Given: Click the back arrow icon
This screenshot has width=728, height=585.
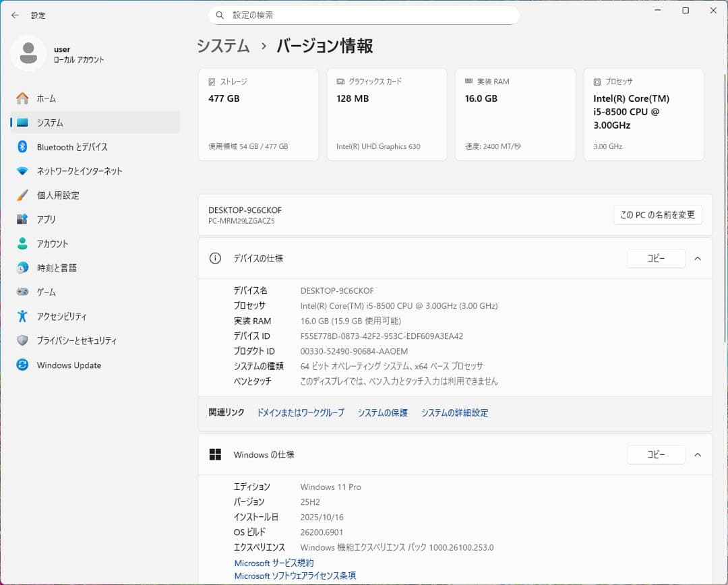Looking at the screenshot, I should tap(15, 15).
